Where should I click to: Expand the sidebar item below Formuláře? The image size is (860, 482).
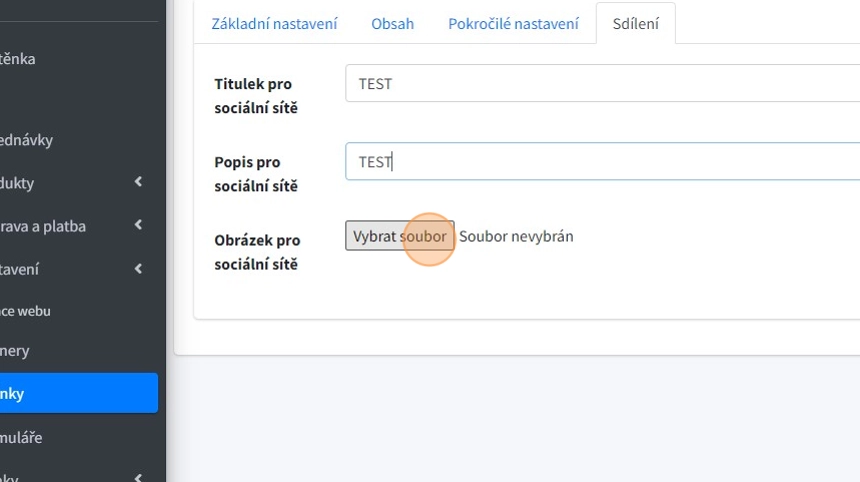pyautogui.click(x=138, y=478)
